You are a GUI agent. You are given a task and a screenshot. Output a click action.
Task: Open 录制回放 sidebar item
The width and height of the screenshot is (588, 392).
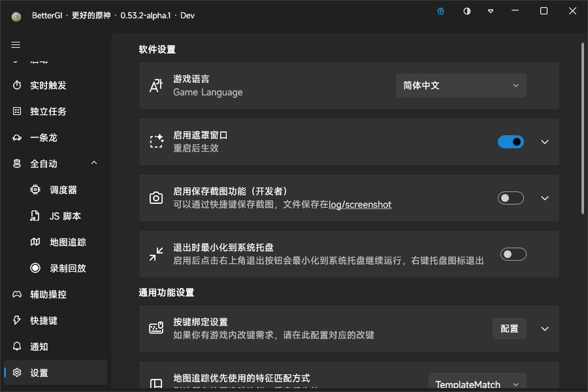coord(56,269)
